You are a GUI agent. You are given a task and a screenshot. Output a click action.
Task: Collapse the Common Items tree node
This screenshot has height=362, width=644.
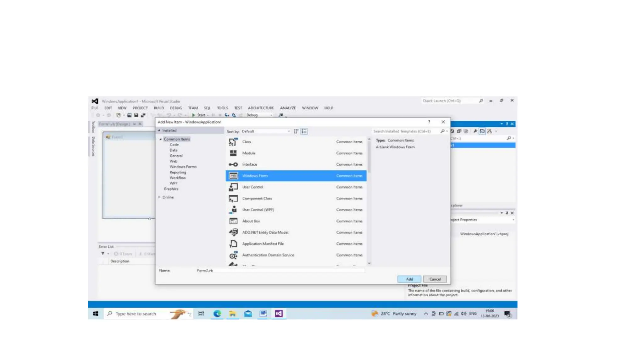pos(161,139)
